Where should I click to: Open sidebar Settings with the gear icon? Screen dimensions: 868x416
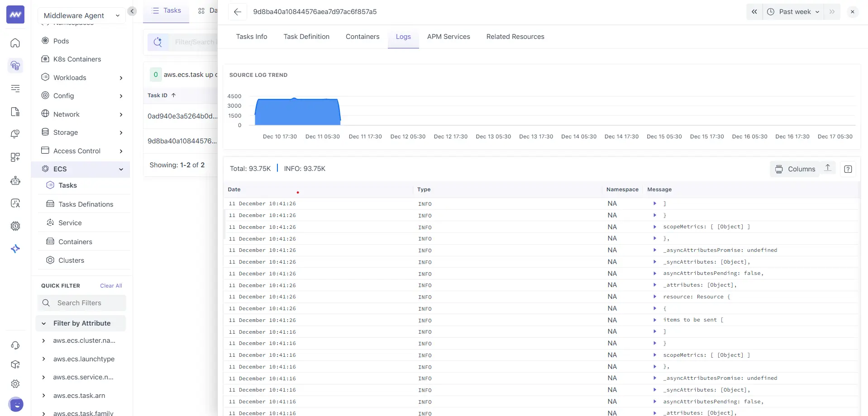15,383
